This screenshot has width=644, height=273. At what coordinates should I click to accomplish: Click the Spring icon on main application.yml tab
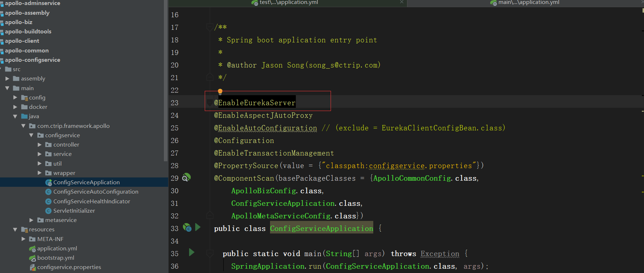coord(493,3)
